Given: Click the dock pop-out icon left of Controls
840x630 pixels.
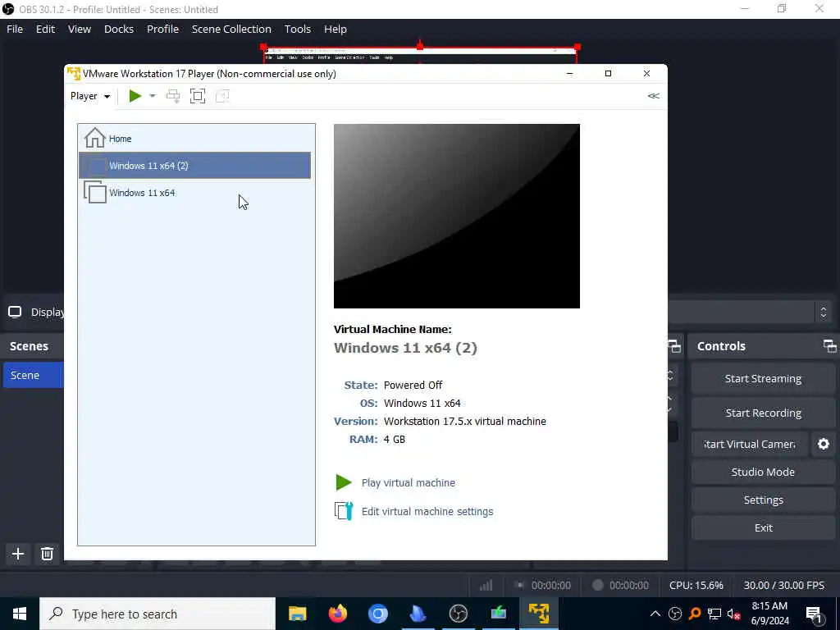Looking at the screenshot, I should tap(674, 346).
